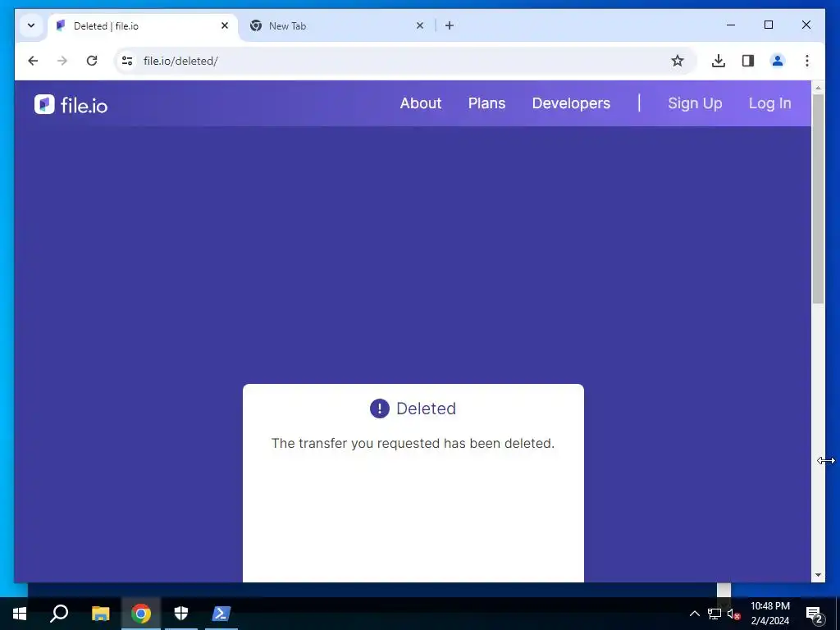This screenshot has width=840, height=630.
Task: Click the Sign Up link
Action: [x=695, y=103]
